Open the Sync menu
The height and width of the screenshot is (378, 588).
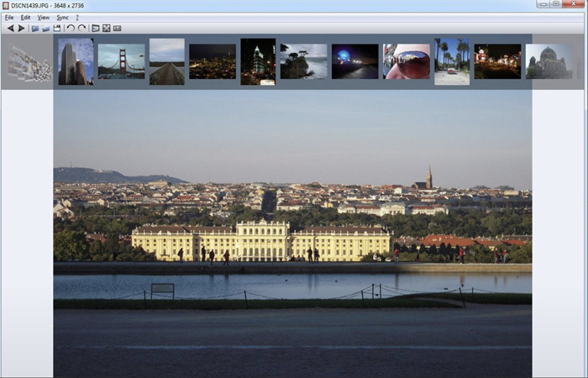tap(63, 17)
